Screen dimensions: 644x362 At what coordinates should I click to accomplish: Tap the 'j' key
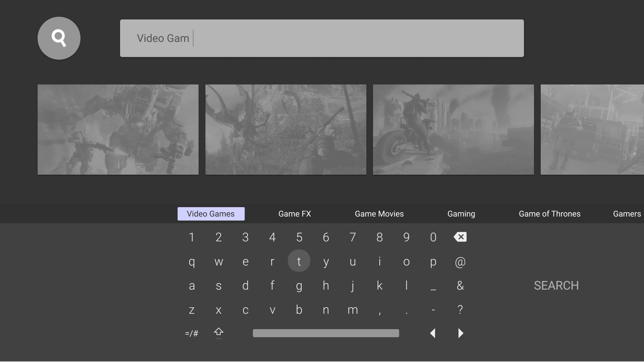click(x=353, y=286)
